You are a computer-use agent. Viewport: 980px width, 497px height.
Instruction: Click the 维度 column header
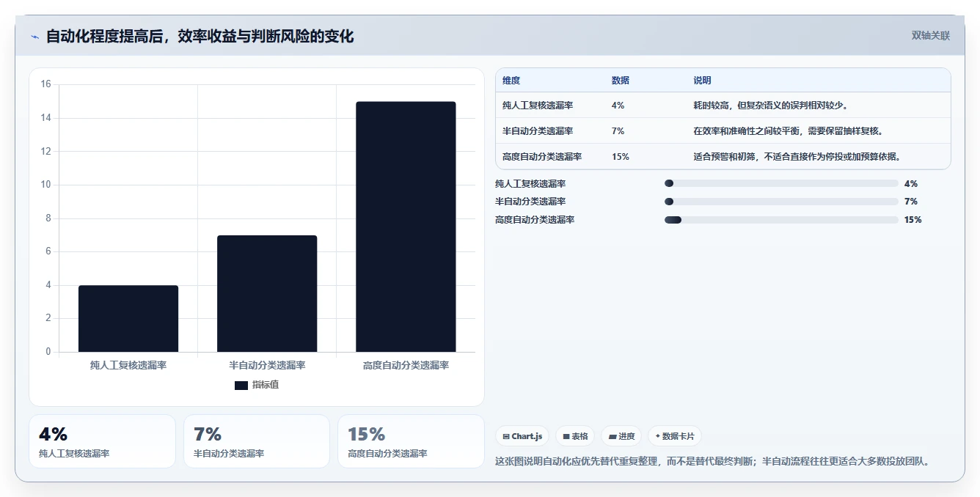511,81
